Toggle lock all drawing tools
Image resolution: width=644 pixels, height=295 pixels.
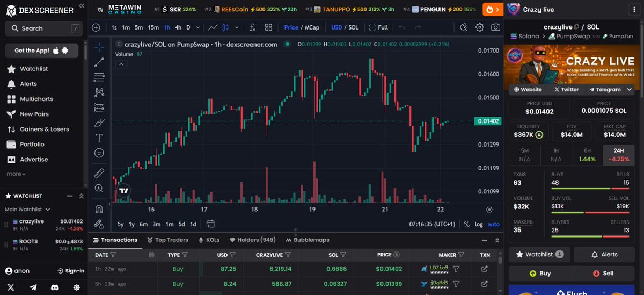(x=99, y=224)
